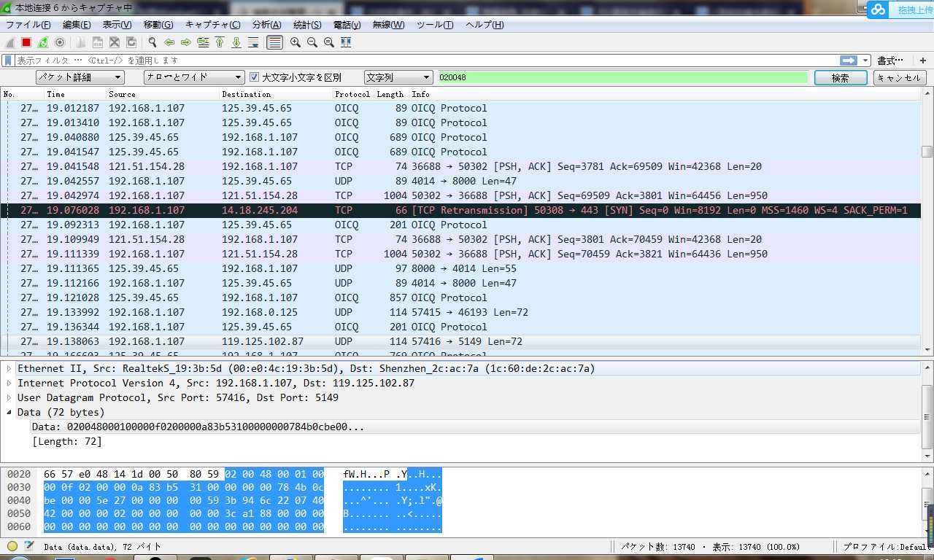Image resolution: width=934 pixels, height=560 pixels.
Task: Expand the Ethernet II tree node
Action: pos(9,369)
